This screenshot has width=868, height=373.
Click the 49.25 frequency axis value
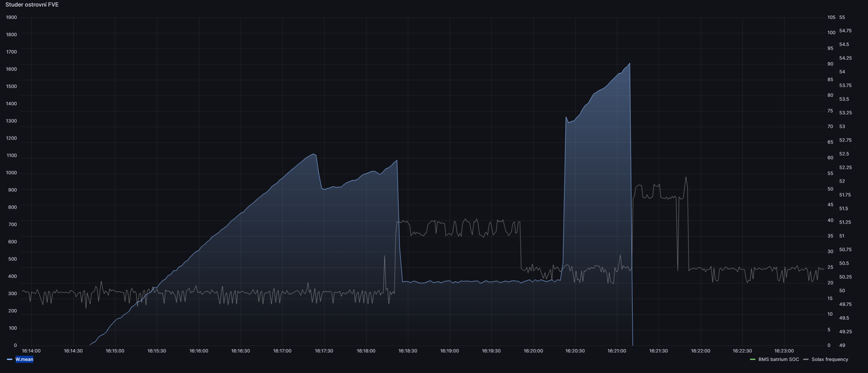click(845, 332)
